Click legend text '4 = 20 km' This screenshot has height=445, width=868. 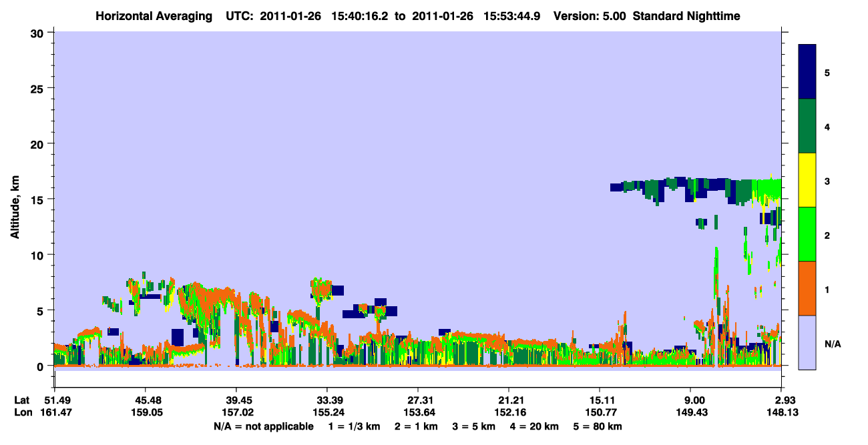pyautogui.click(x=535, y=426)
